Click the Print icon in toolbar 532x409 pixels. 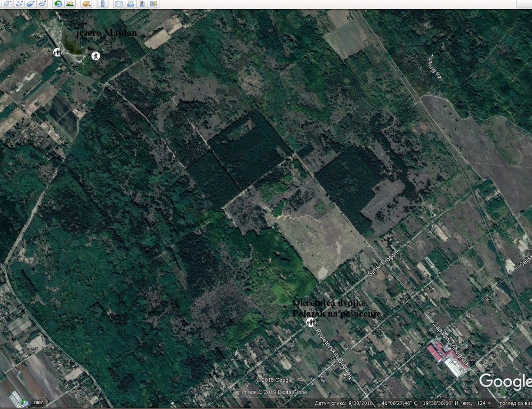(x=130, y=4)
